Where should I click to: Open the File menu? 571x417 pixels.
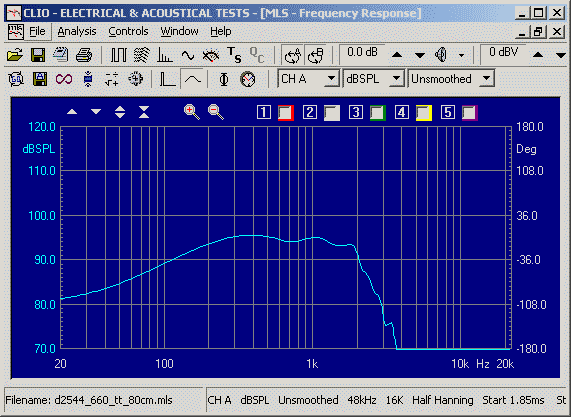point(37,32)
